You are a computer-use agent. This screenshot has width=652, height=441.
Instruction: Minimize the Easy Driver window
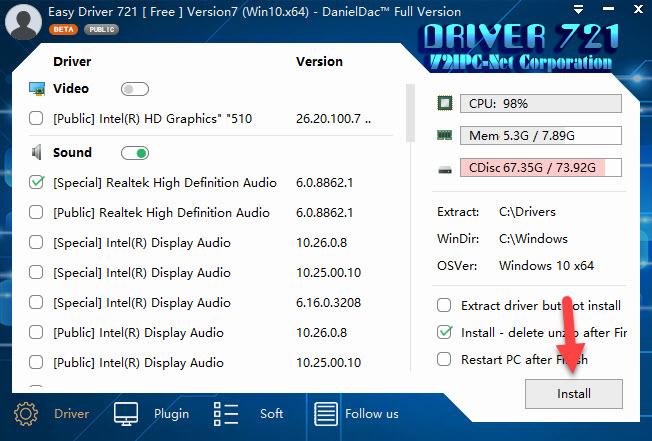[608, 9]
